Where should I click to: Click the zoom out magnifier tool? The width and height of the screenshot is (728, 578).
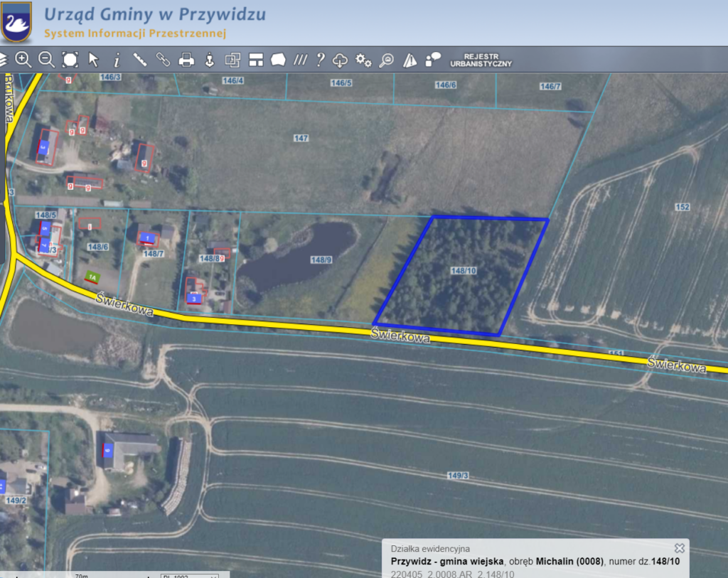pyautogui.click(x=46, y=60)
